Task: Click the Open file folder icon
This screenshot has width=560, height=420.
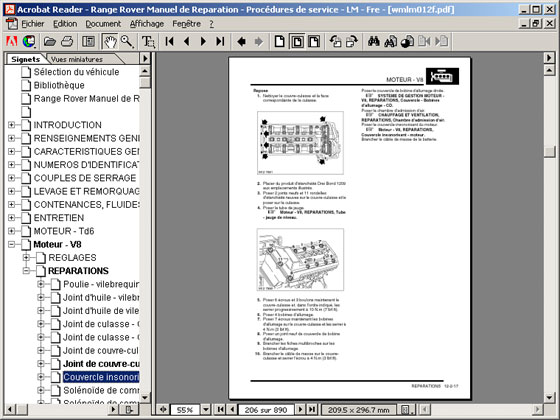Action: tap(50, 42)
